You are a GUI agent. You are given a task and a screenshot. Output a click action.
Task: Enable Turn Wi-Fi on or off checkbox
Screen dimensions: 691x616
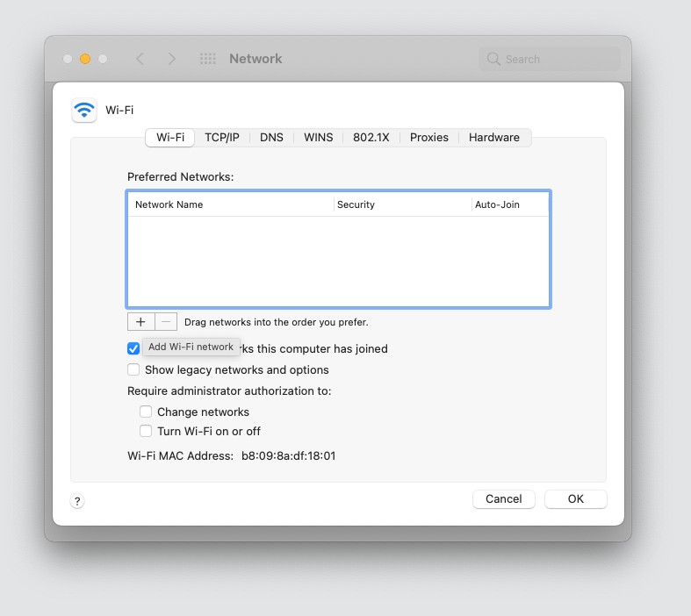pyautogui.click(x=146, y=431)
